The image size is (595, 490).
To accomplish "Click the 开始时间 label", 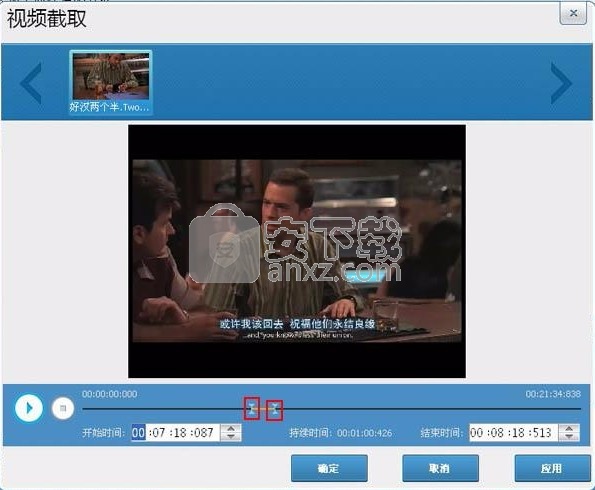I will click(104, 433).
